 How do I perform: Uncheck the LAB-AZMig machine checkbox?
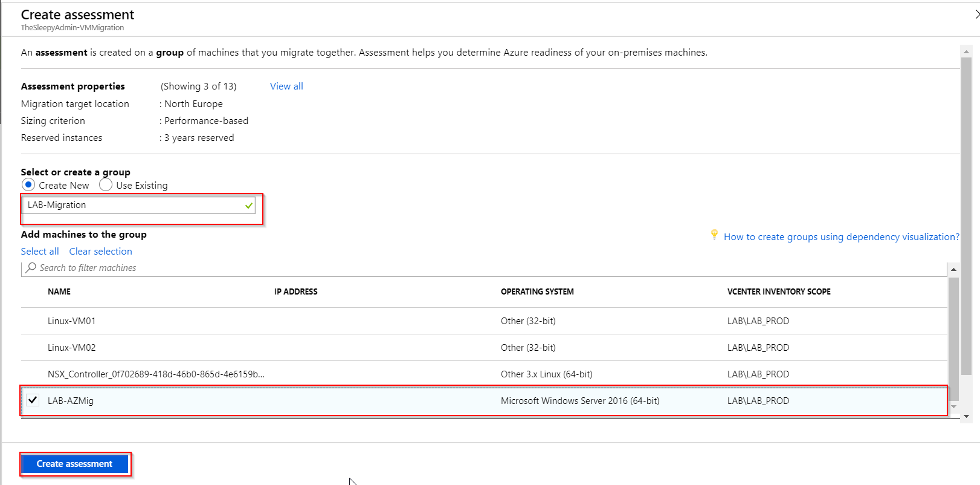tap(33, 400)
